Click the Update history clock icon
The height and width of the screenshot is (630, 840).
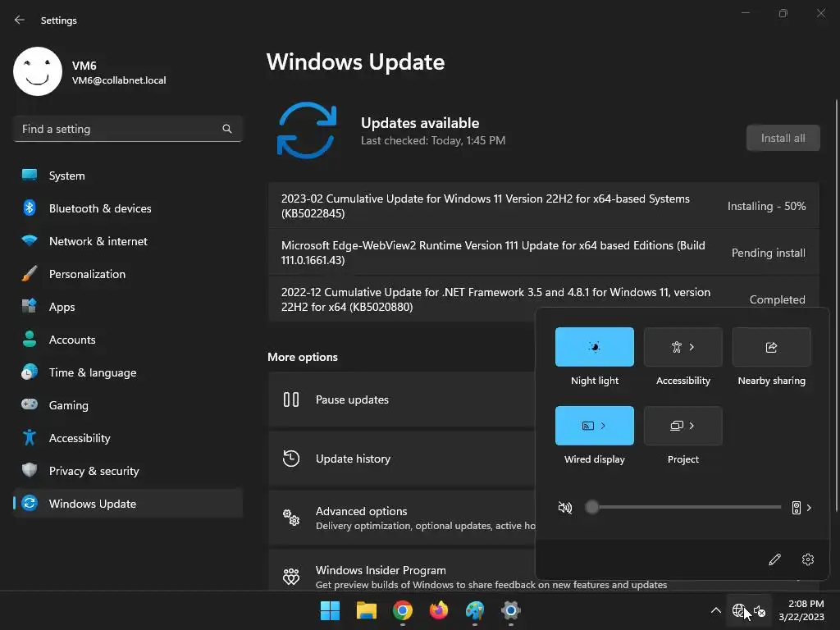pos(291,459)
